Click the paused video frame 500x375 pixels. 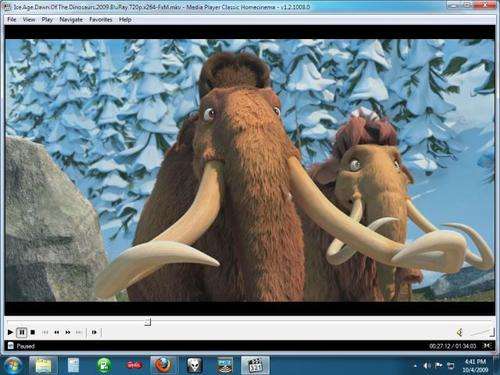(x=250, y=170)
